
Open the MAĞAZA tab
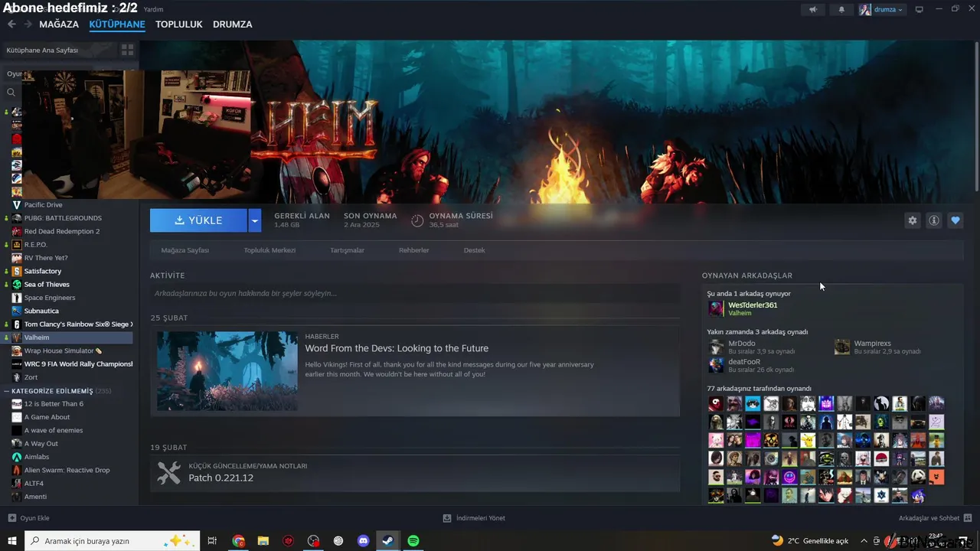point(59,24)
